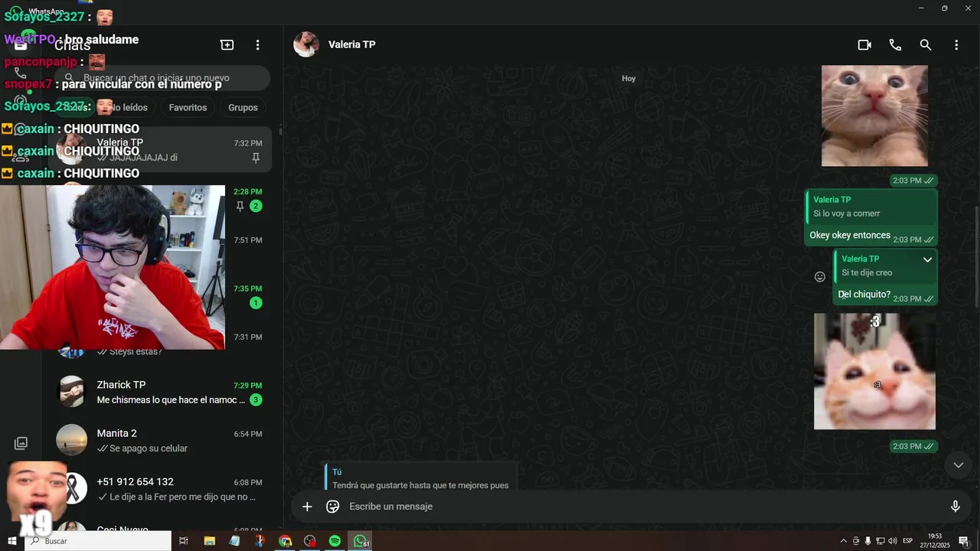This screenshot has height=551, width=980.
Task: Open Spotify from the taskbar
Action: point(335,541)
